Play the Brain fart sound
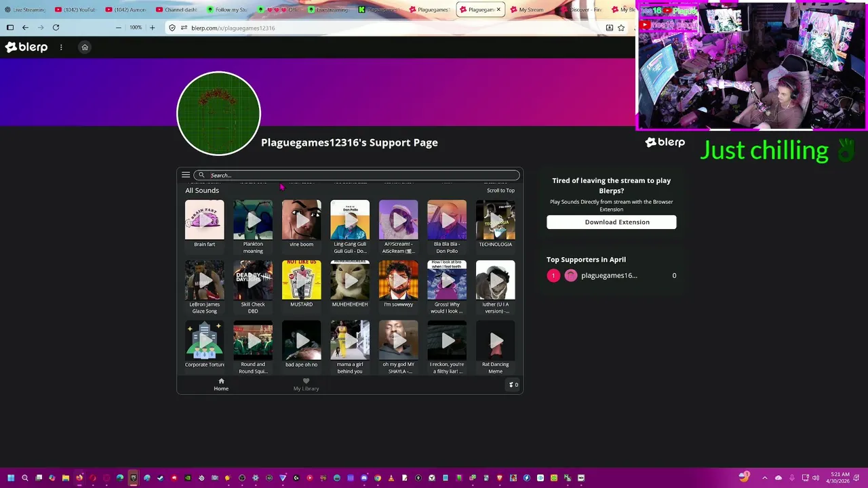Viewport: 868px width, 488px height. point(204,220)
